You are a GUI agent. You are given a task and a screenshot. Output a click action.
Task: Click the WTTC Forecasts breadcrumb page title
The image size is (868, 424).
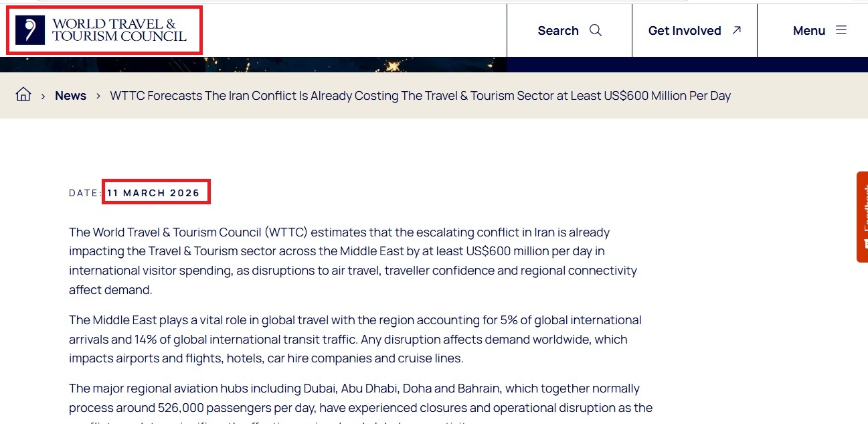(x=420, y=96)
